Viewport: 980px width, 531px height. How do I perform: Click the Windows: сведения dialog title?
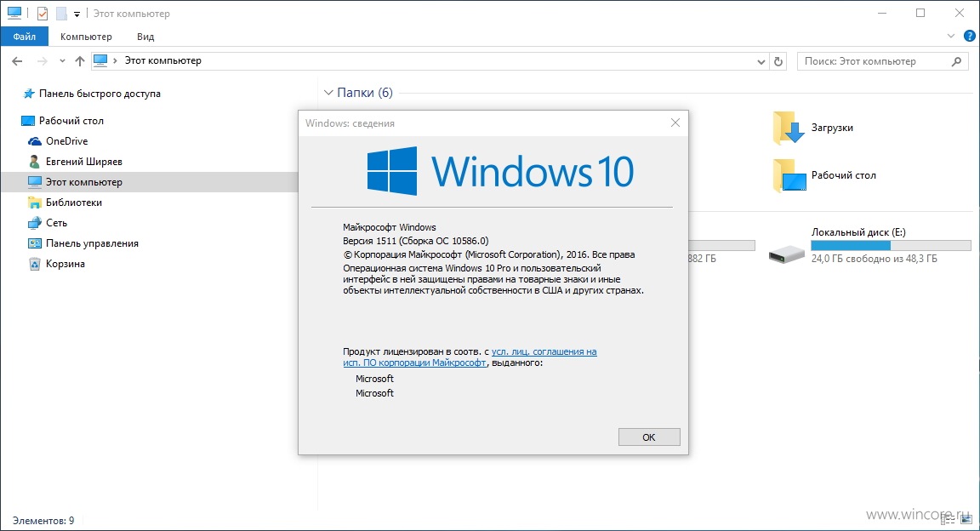tap(350, 123)
